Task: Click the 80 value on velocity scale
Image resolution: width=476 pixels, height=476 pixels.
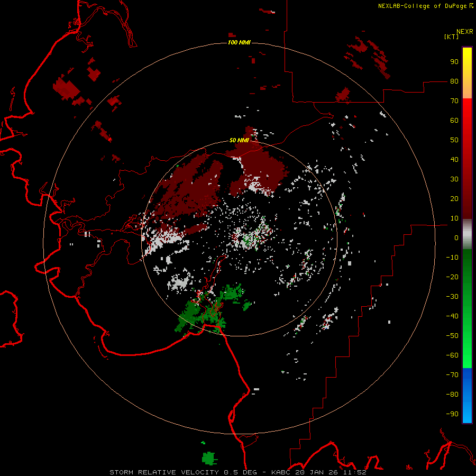Action: (454, 81)
